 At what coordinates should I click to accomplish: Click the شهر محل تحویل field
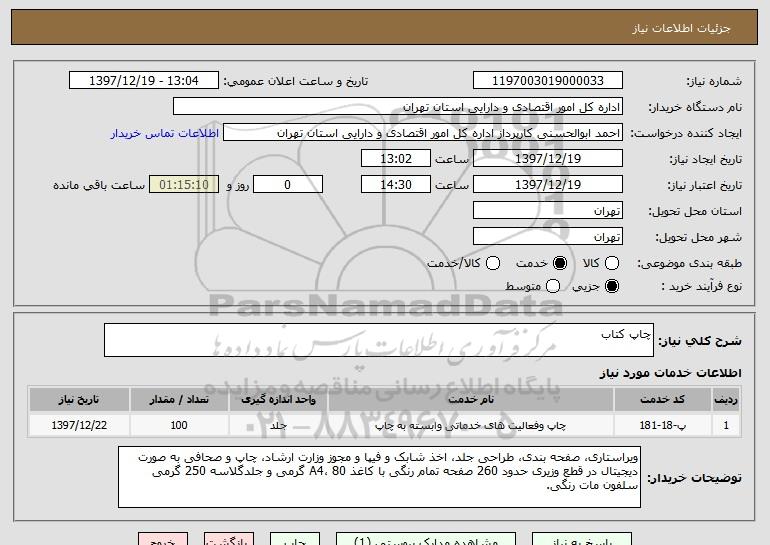548,237
